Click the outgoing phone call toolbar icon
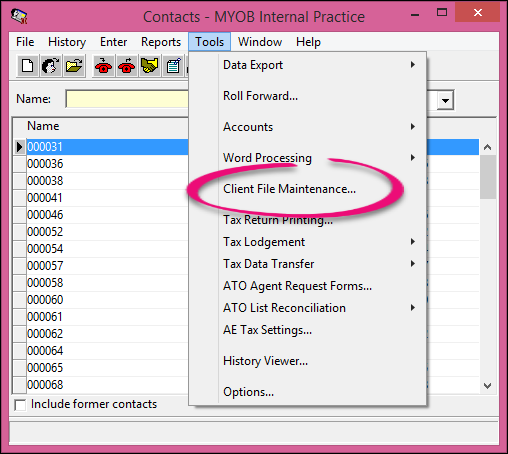This screenshot has height=454, width=508. [x=127, y=66]
